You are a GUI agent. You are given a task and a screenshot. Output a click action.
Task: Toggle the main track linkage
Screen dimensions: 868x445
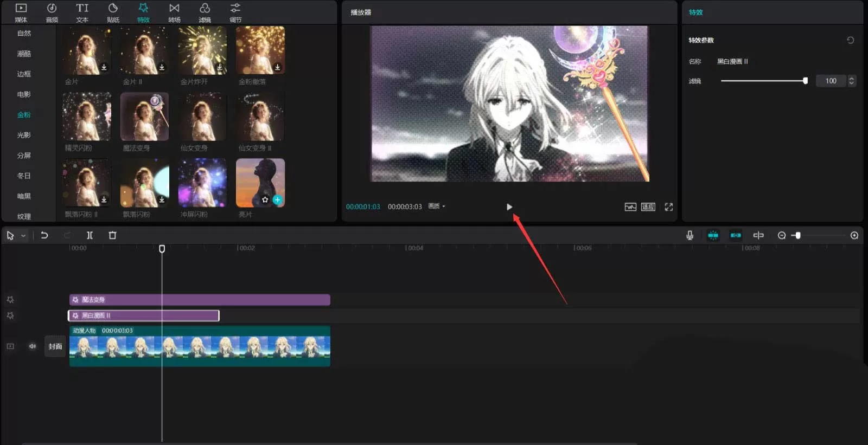pos(736,235)
